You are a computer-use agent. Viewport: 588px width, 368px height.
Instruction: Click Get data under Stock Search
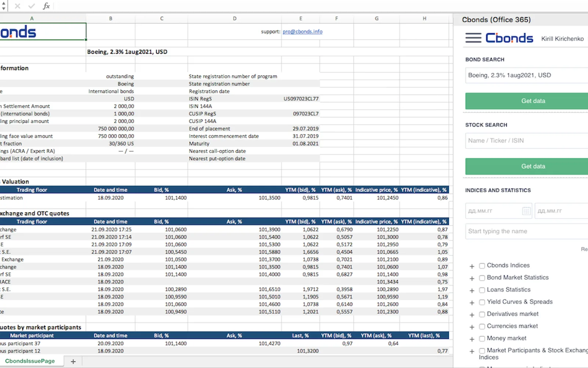tap(527, 166)
